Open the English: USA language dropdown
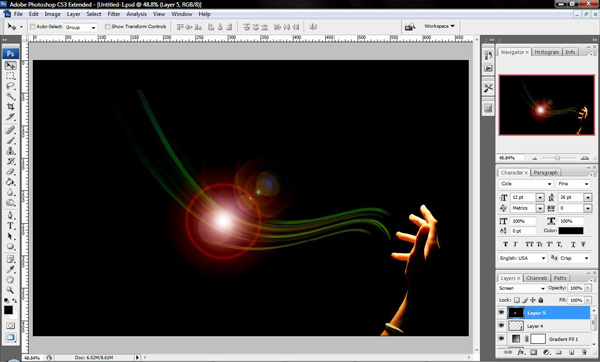Viewport: 600px width, 362px height. 523,258
